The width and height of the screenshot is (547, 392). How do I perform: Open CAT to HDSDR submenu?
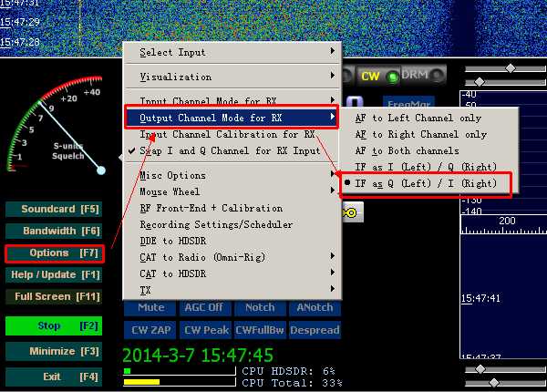tap(232, 273)
